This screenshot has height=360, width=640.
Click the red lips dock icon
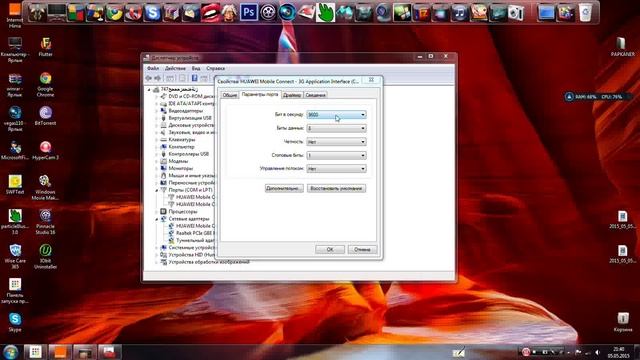click(210, 13)
